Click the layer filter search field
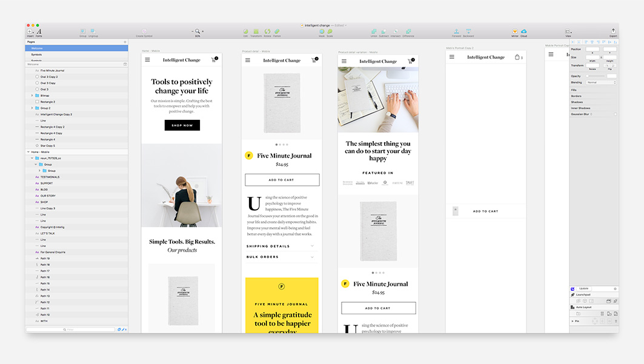This screenshot has width=644, height=364. tap(71, 329)
